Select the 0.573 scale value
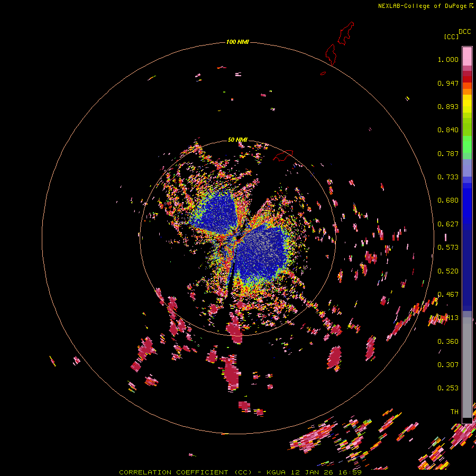Screen dimensions: 476x476 coord(448,248)
